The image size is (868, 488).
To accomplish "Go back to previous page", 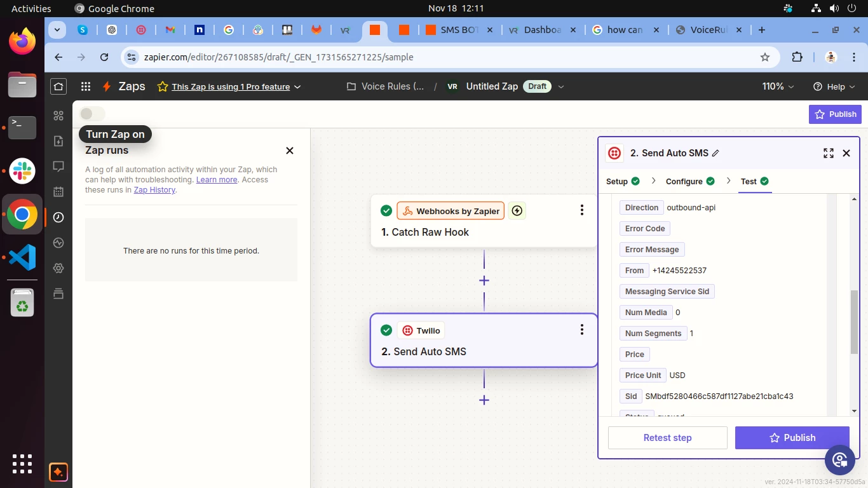I will click(58, 57).
